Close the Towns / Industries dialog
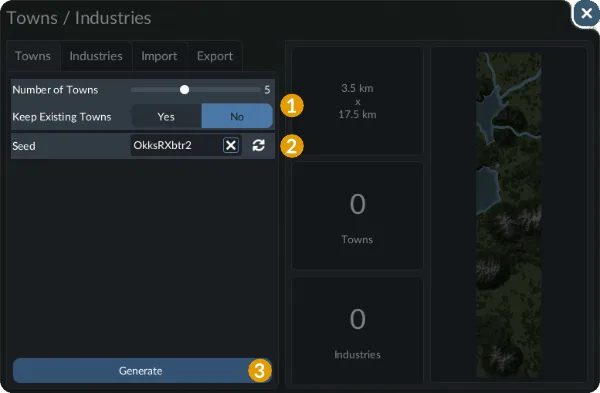The image size is (600, 393). click(586, 14)
